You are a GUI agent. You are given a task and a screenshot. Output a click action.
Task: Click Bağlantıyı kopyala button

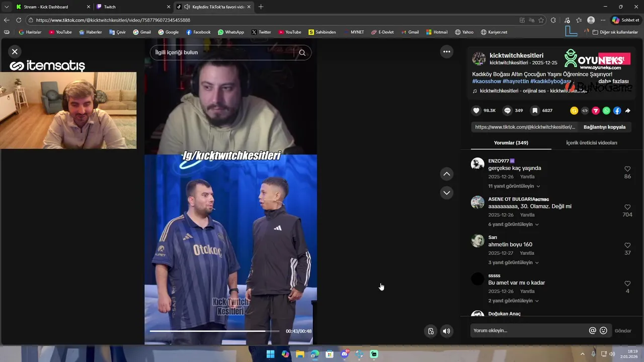(604, 127)
